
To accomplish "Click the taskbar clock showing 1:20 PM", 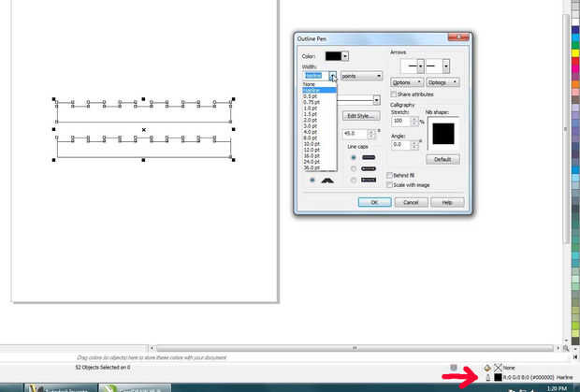I will [557, 388].
